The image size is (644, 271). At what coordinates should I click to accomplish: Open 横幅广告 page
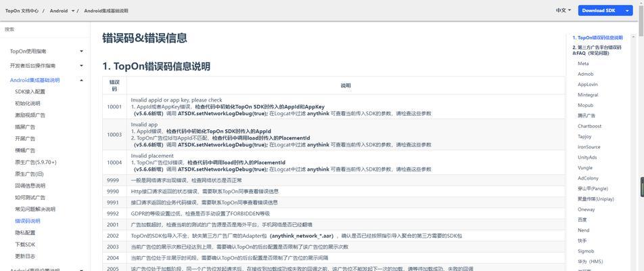click(x=25, y=150)
